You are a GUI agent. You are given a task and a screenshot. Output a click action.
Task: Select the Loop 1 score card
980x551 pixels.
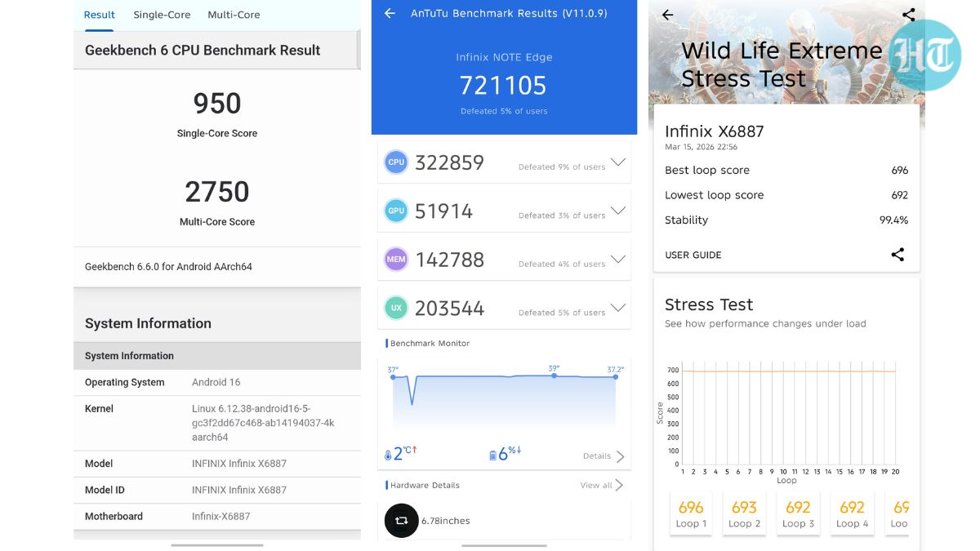pos(691,513)
